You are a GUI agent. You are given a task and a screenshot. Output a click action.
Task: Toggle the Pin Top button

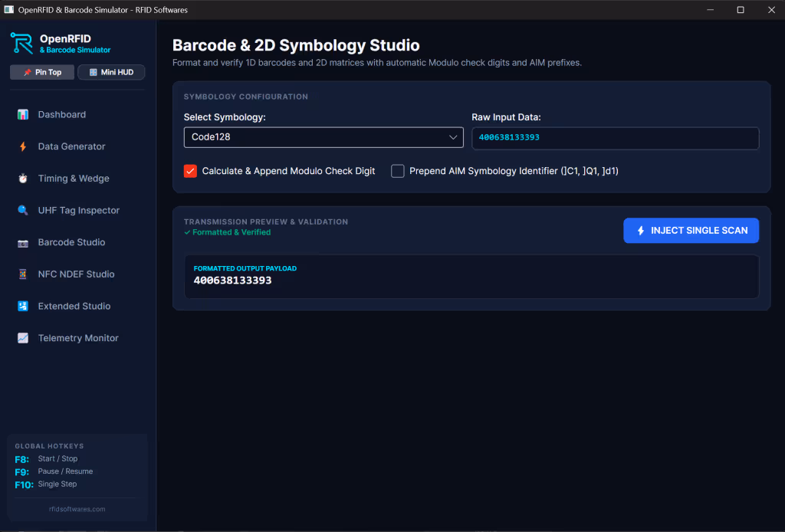pos(42,73)
